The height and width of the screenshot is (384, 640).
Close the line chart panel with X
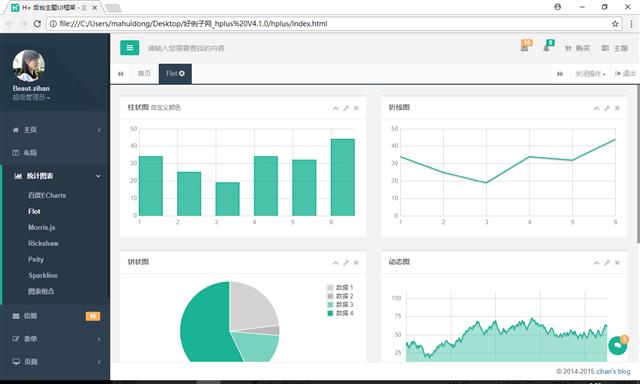(x=617, y=108)
